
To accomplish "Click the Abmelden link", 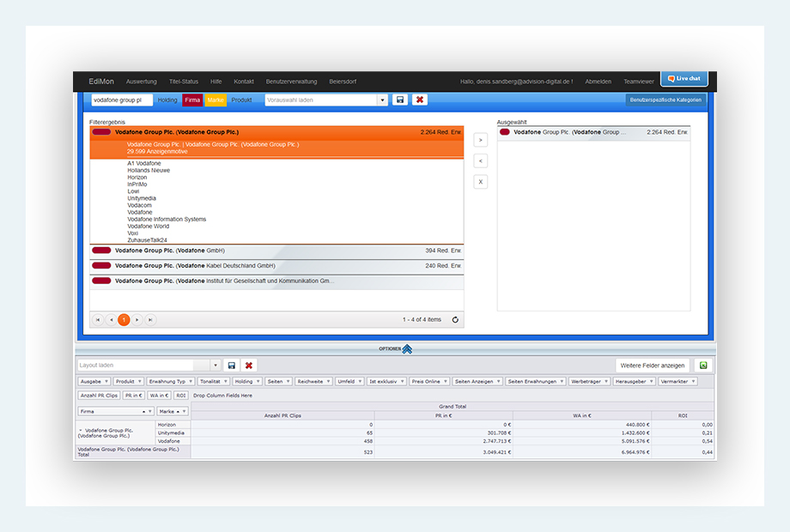I will [x=599, y=82].
